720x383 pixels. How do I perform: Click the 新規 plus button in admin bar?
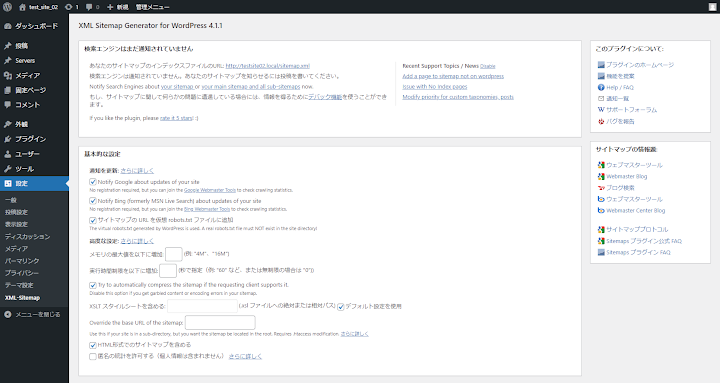click(x=118, y=7)
